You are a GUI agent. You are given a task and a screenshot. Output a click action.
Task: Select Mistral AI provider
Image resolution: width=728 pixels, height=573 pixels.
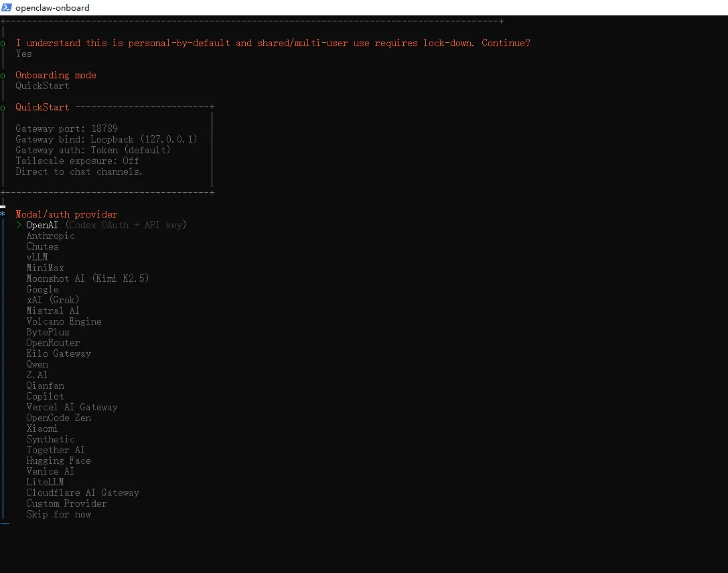53,311
